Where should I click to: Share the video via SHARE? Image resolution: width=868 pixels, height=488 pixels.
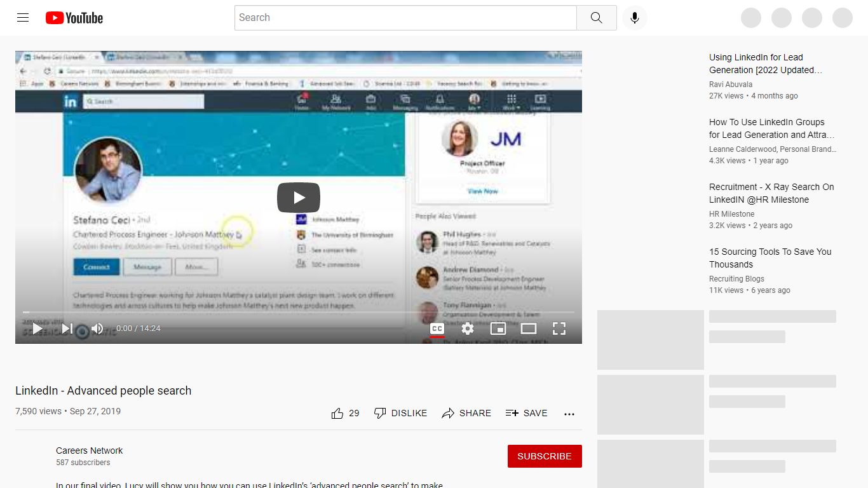(466, 413)
